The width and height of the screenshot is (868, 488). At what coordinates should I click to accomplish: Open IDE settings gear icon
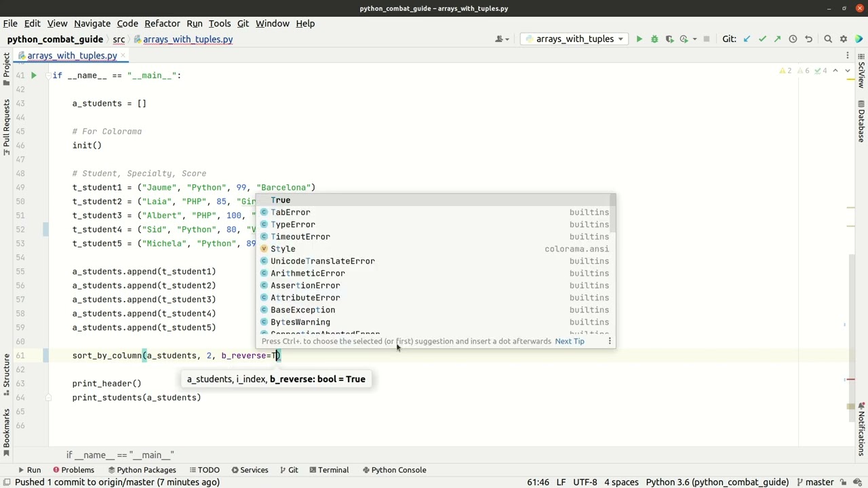pyautogui.click(x=844, y=39)
